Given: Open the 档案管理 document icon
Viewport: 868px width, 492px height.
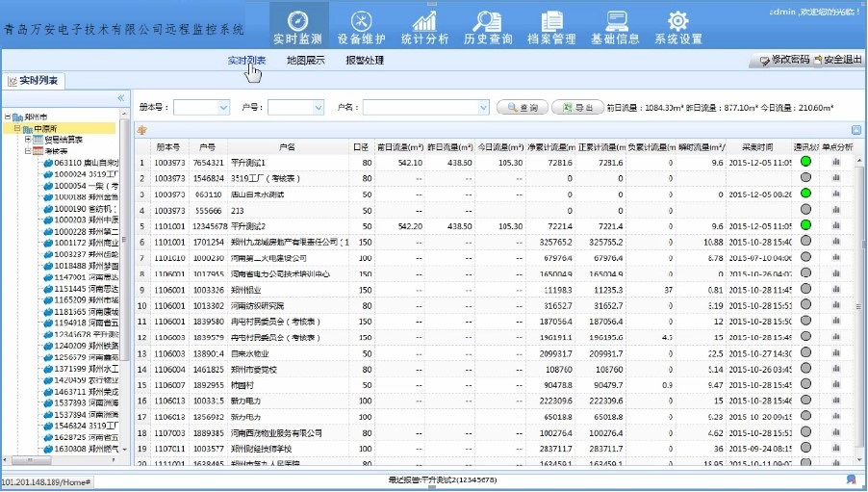Looking at the screenshot, I should (x=551, y=21).
